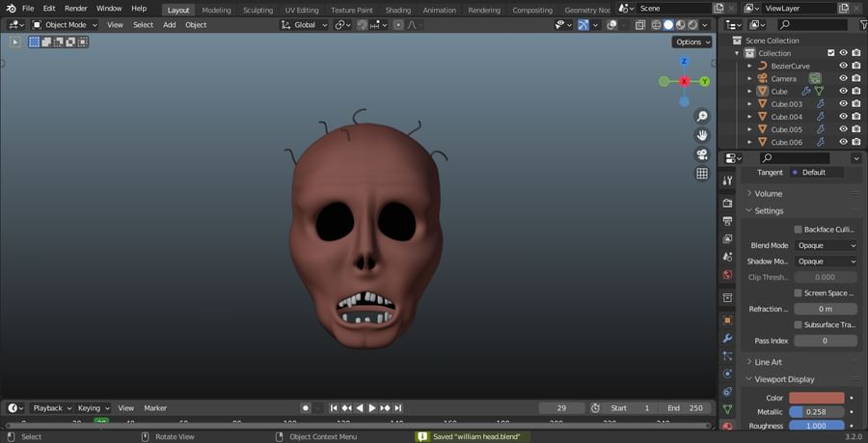Open the Object Mode dropdown
868x443 pixels.
pos(65,25)
